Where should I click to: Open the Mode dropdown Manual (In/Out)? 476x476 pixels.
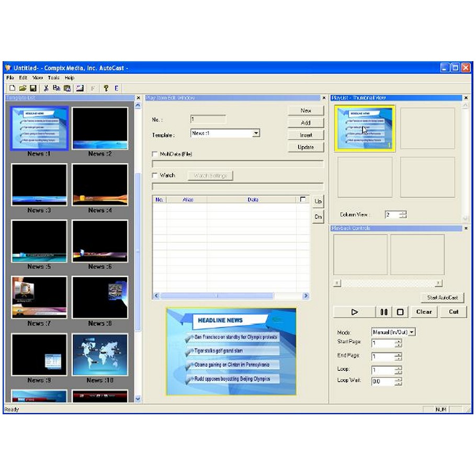click(412, 332)
